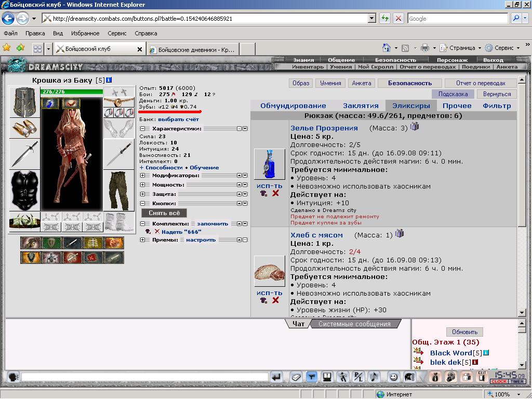Image resolution: width=532 pixels, height=399 pixels.
Task: Click the chat filter funnel icon
Action: [312, 377]
